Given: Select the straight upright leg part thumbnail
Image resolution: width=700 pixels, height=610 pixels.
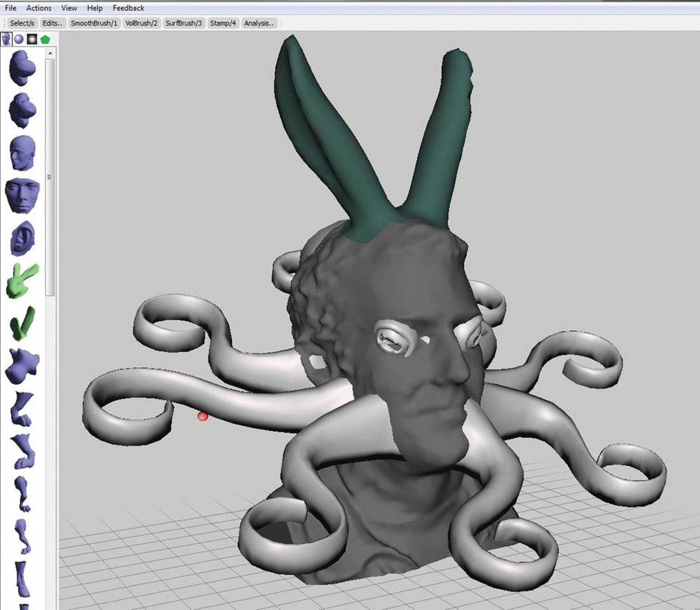Looking at the screenshot, I should point(22,579).
